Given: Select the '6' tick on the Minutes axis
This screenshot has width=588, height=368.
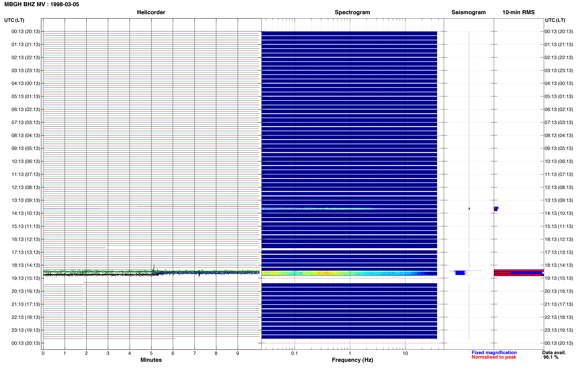Looking at the screenshot, I should [173, 353].
